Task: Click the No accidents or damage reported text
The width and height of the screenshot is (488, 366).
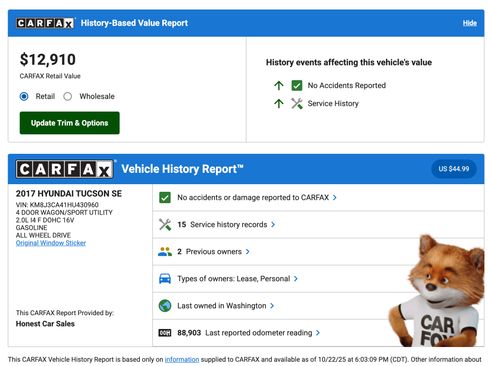Action: coord(253,198)
